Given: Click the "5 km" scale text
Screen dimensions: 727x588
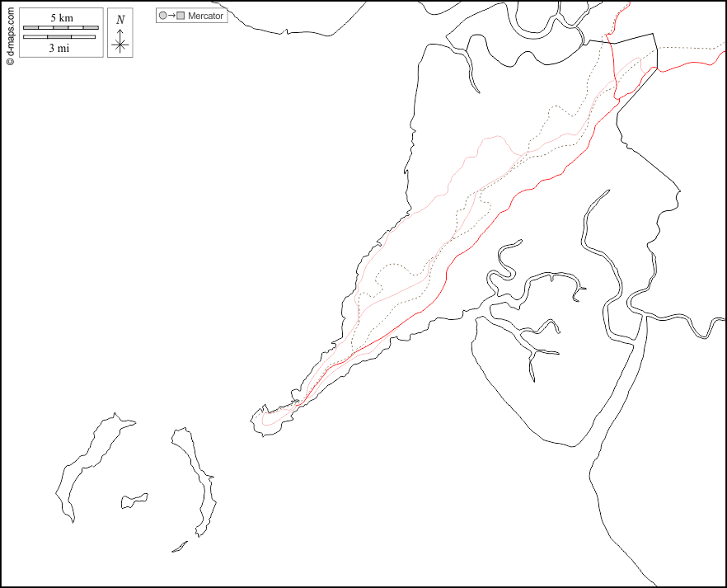Looking at the screenshot, I should (60, 18).
